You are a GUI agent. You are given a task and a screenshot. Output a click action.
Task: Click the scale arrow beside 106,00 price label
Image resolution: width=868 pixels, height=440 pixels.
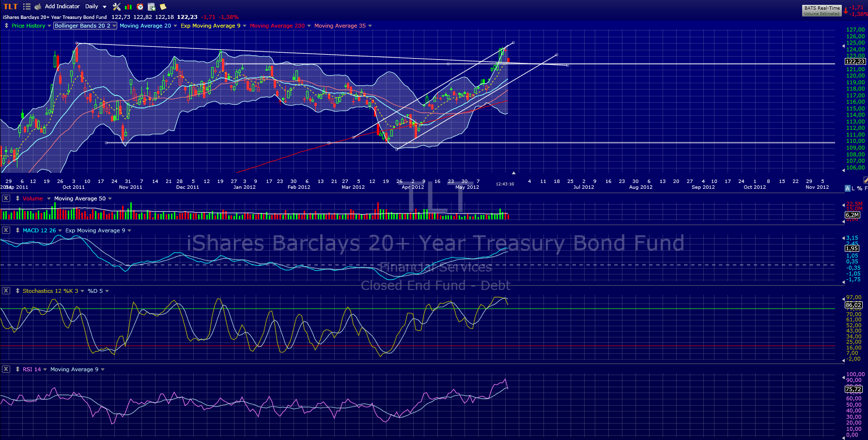(x=844, y=170)
